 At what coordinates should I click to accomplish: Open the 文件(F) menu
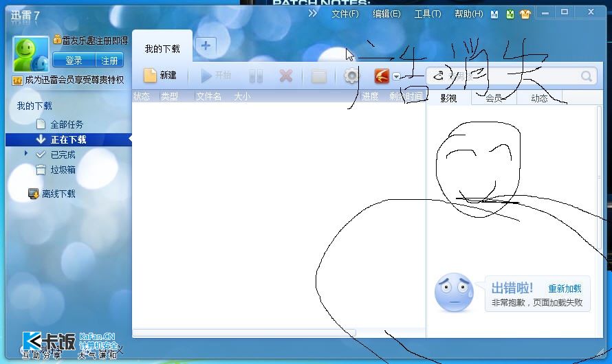pyautogui.click(x=345, y=14)
